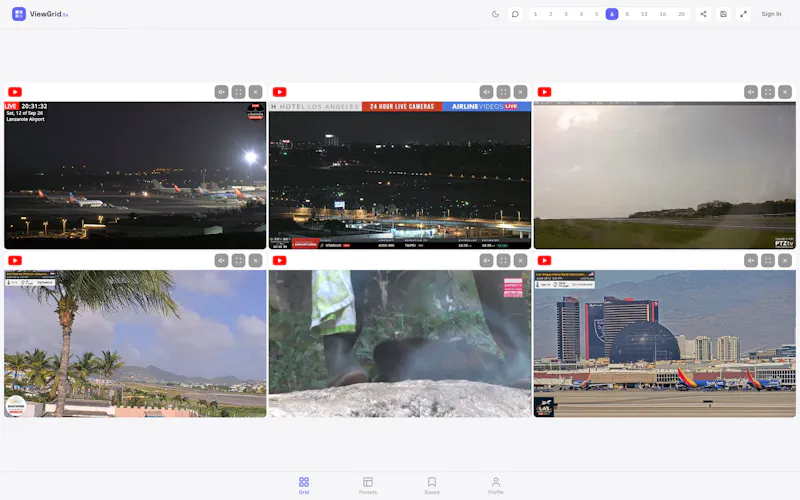800x500 pixels.
Task: Click YouTube icon above Airline Videos stream
Action: point(280,92)
